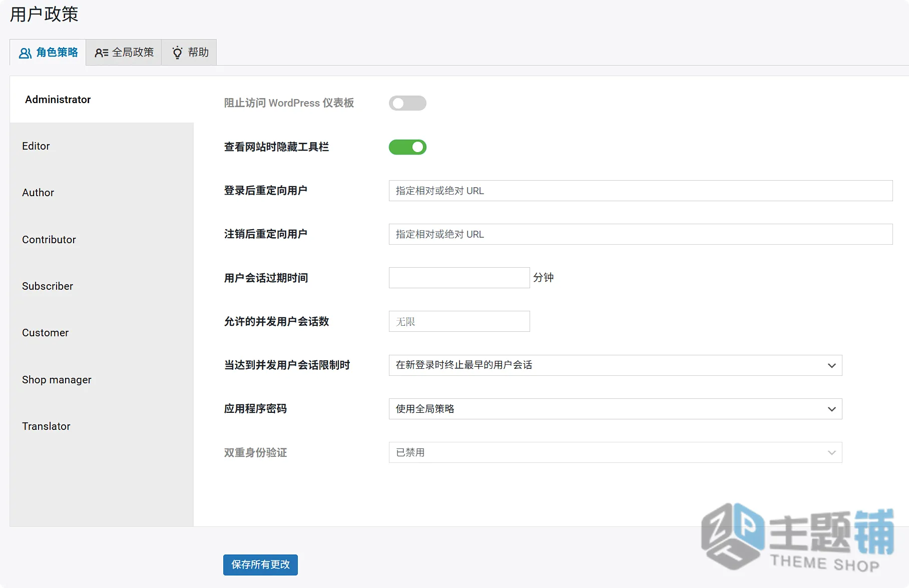This screenshot has height=588, width=909.
Task: Select the Administrator role
Action: (x=102, y=100)
